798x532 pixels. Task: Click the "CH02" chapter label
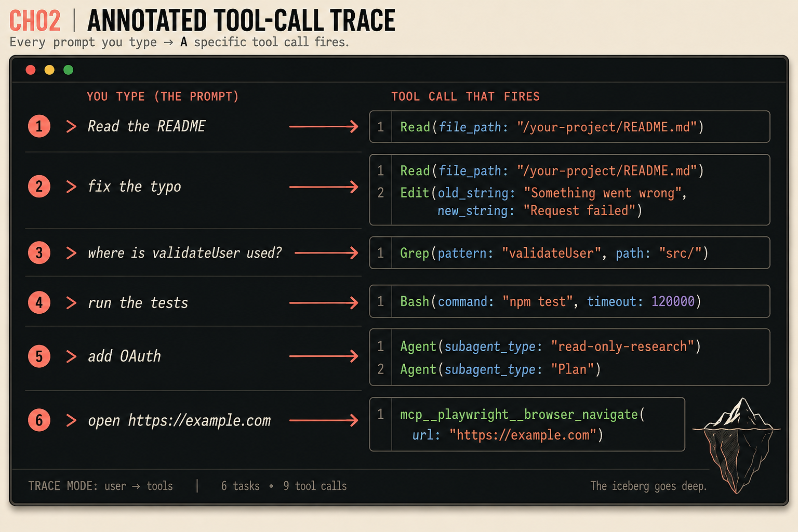coord(35,21)
